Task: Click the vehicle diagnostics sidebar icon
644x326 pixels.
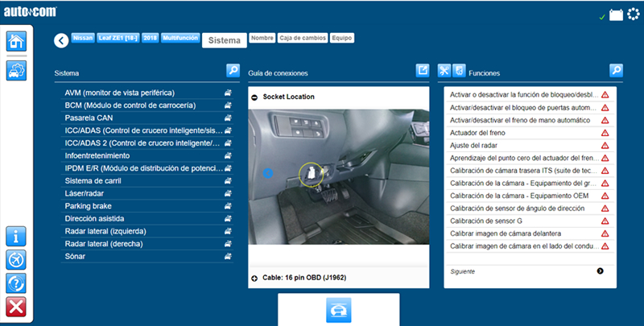Action: (x=16, y=70)
